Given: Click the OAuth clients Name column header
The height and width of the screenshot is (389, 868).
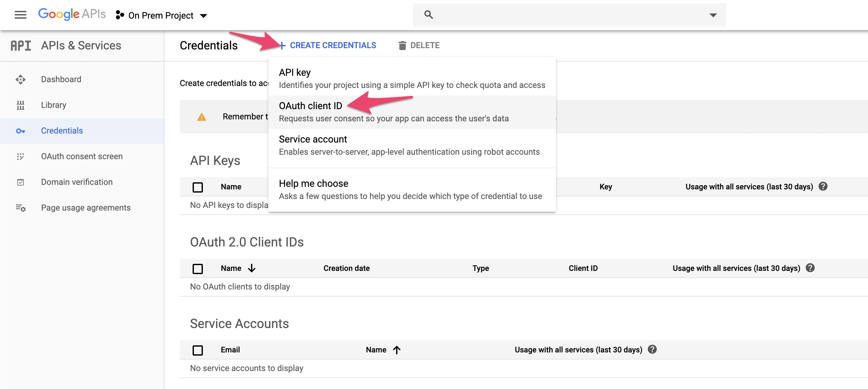Looking at the screenshot, I should (x=231, y=268).
